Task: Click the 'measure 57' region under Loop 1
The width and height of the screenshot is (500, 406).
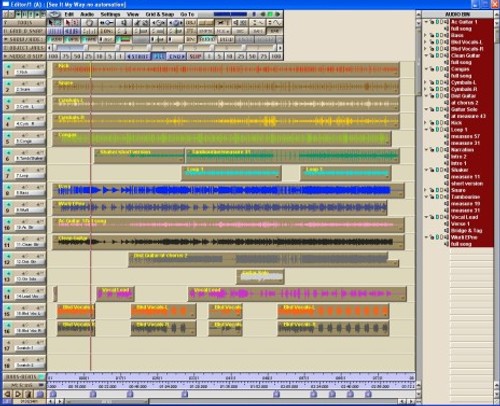Action: pyautogui.click(x=465, y=136)
